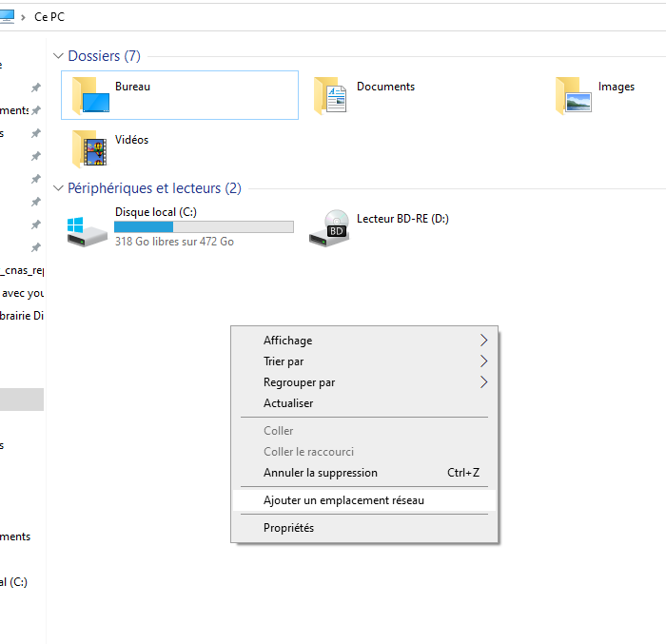Select the Bureau folder icon
Viewport: 666px width, 644px height.
[91, 96]
